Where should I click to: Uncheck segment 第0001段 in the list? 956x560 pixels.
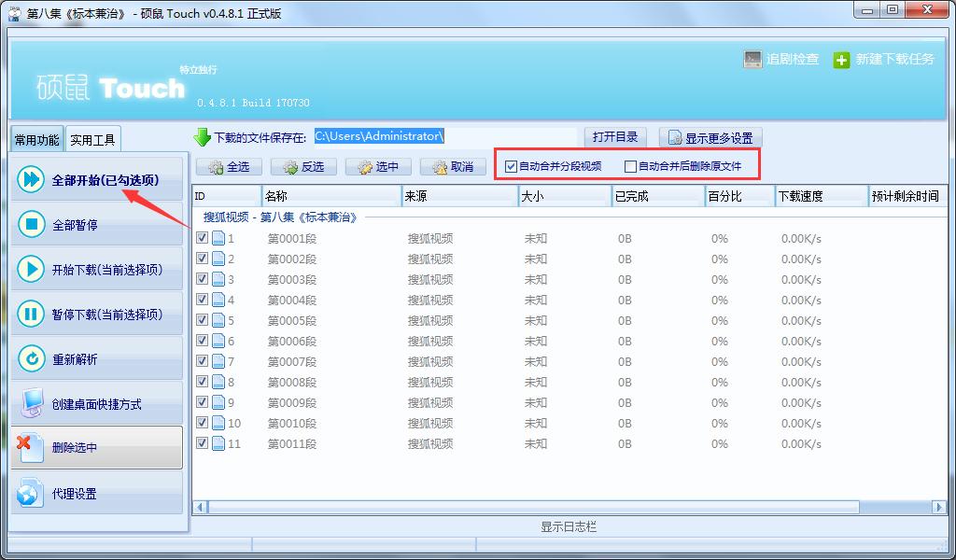pyautogui.click(x=201, y=238)
